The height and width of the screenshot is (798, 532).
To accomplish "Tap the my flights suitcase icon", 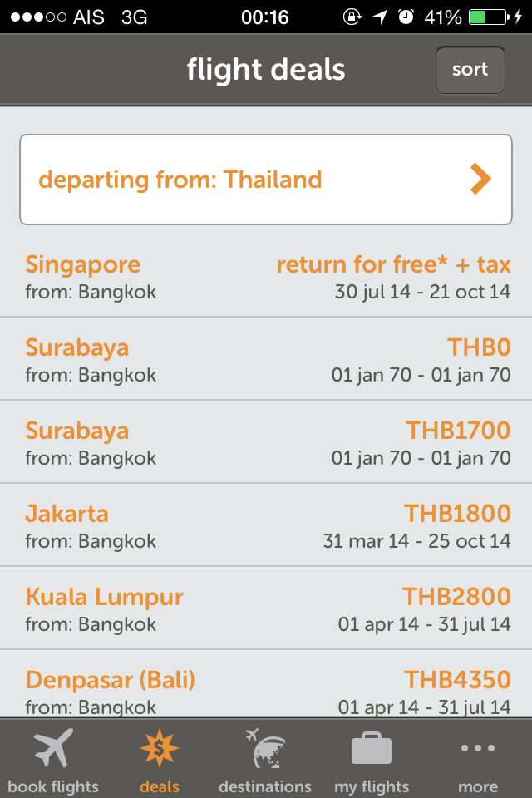I will pyautogui.click(x=372, y=748).
